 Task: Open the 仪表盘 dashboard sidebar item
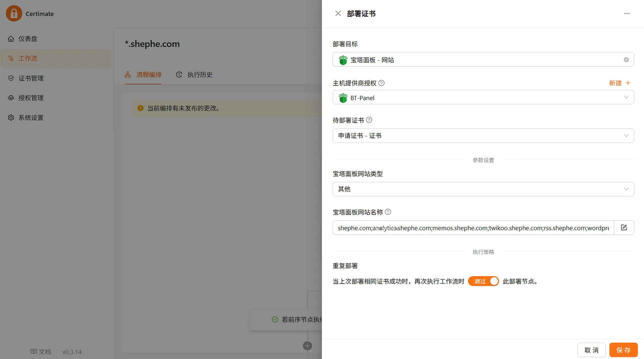(28, 39)
